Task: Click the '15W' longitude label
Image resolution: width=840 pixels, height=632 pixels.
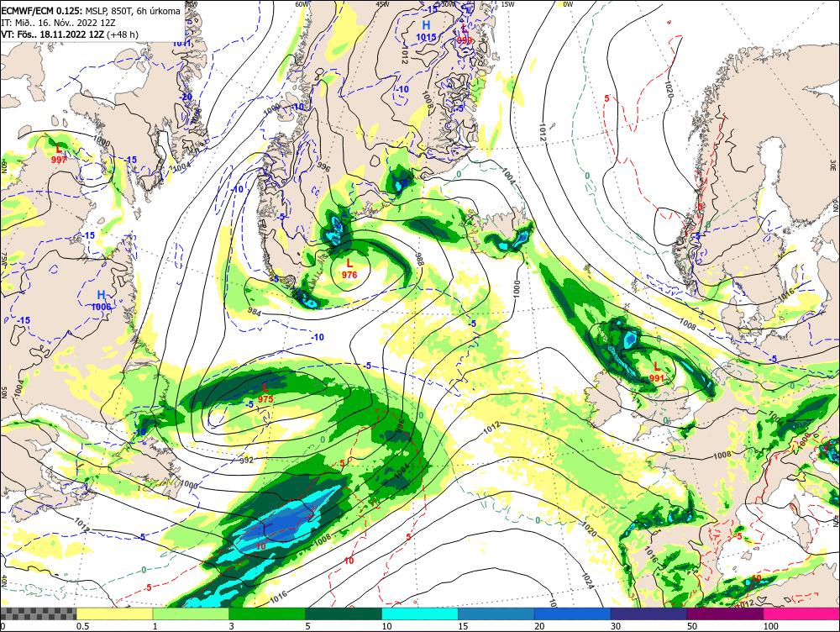Action: [x=508, y=4]
